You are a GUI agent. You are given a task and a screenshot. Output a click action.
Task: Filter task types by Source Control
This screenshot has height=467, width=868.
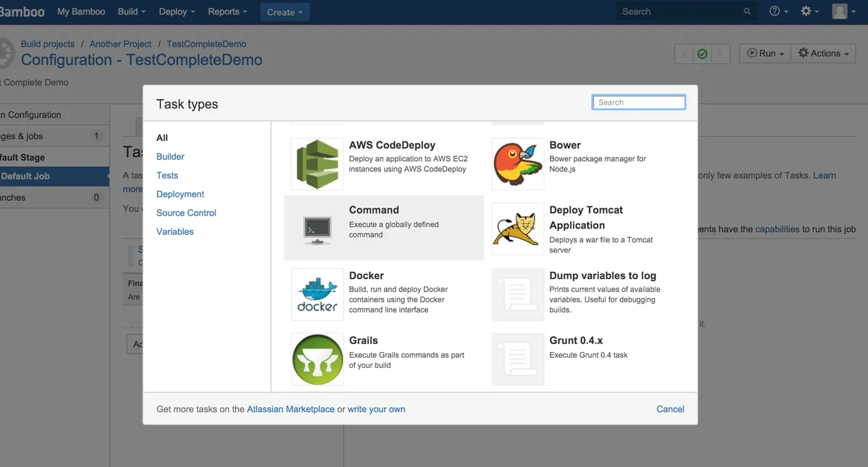click(x=186, y=213)
